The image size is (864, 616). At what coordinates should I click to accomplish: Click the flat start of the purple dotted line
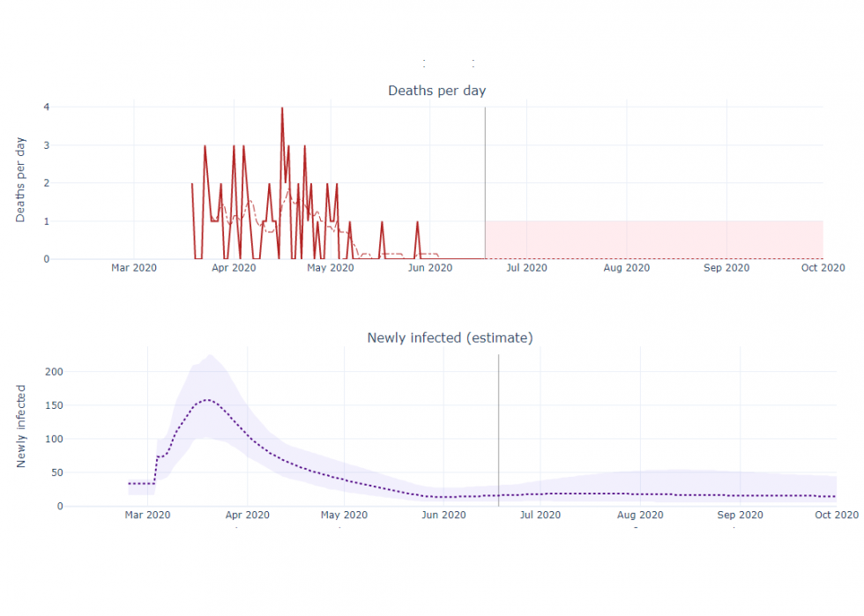click(141, 483)
